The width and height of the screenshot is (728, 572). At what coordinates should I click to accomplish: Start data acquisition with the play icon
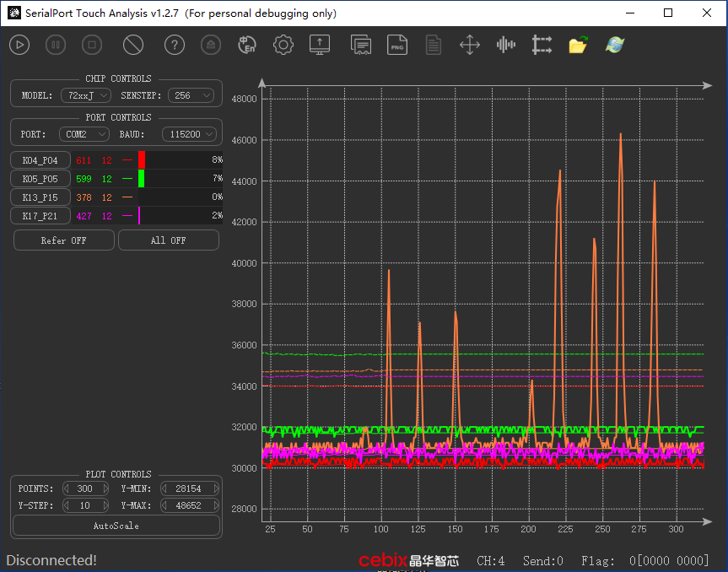coord(19,45)
